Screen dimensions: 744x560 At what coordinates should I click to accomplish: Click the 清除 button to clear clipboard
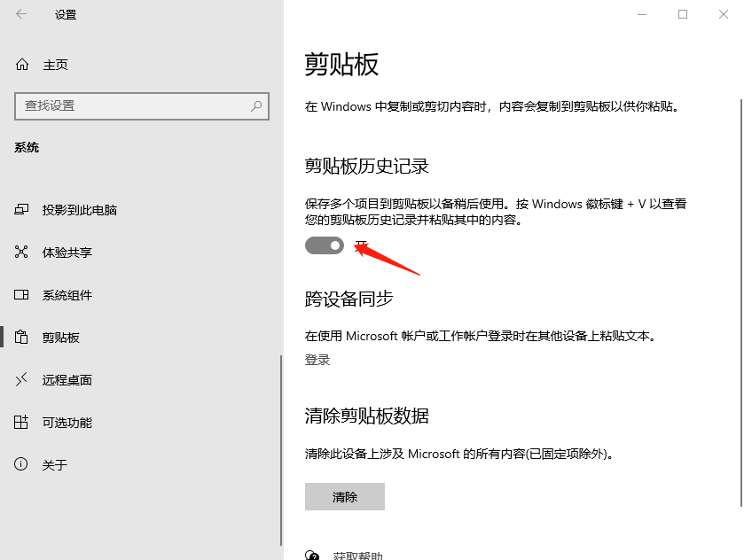click(x=344, y=496)
